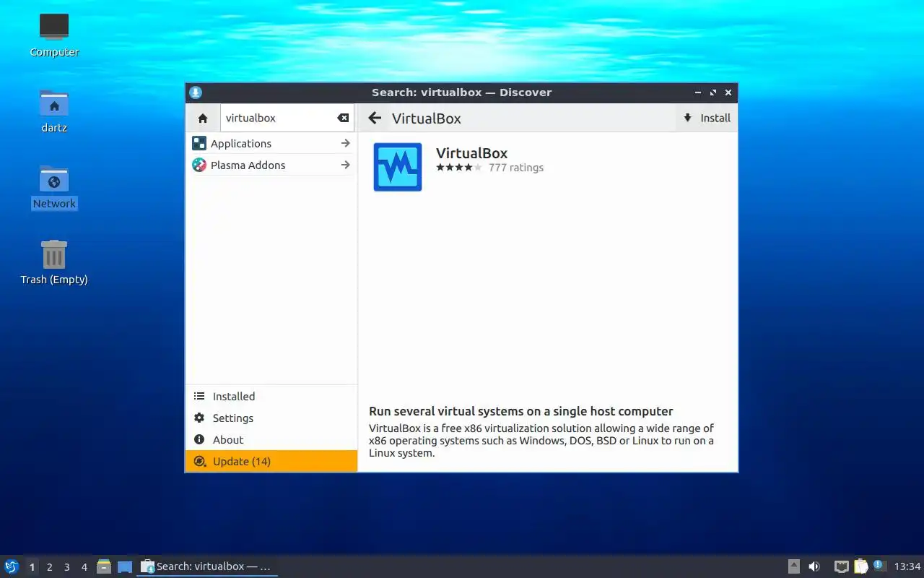Click Search: virtualbox taskbar entry
Screen dimensions: 924x578
(x=207, y=566)
